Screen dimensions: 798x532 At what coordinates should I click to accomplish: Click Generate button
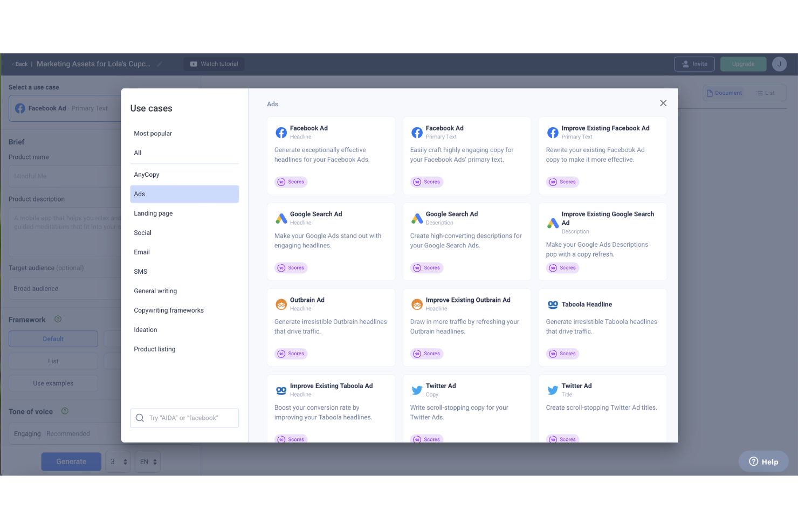pos(71,462)
